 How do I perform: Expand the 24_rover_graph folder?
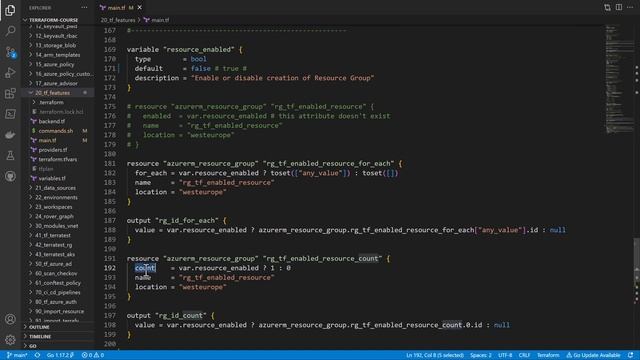54,216
